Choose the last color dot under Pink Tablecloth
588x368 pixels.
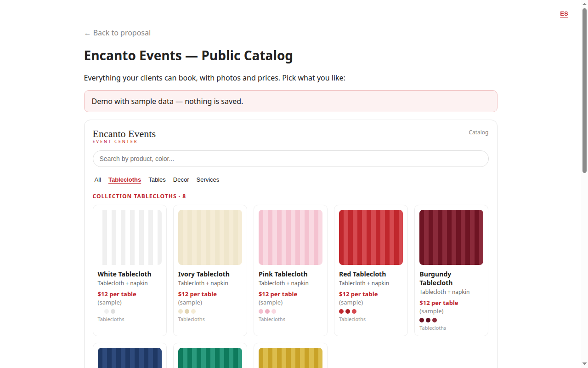coord(274,311)
